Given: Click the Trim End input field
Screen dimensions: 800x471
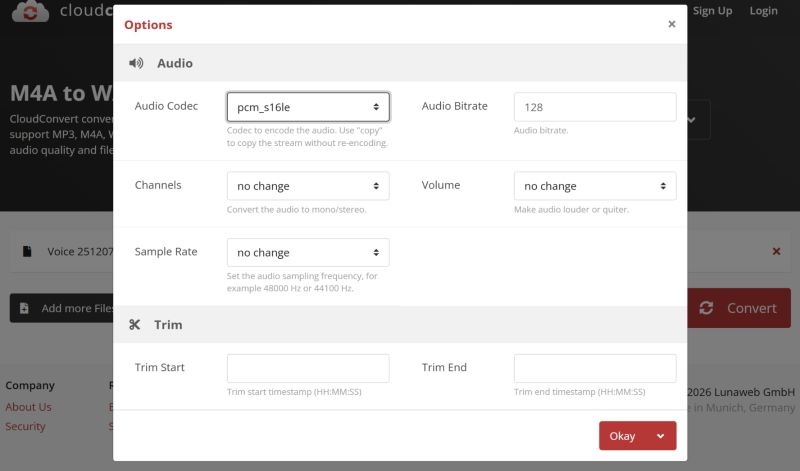Looking at the screenshot, I should click(595, 368).
